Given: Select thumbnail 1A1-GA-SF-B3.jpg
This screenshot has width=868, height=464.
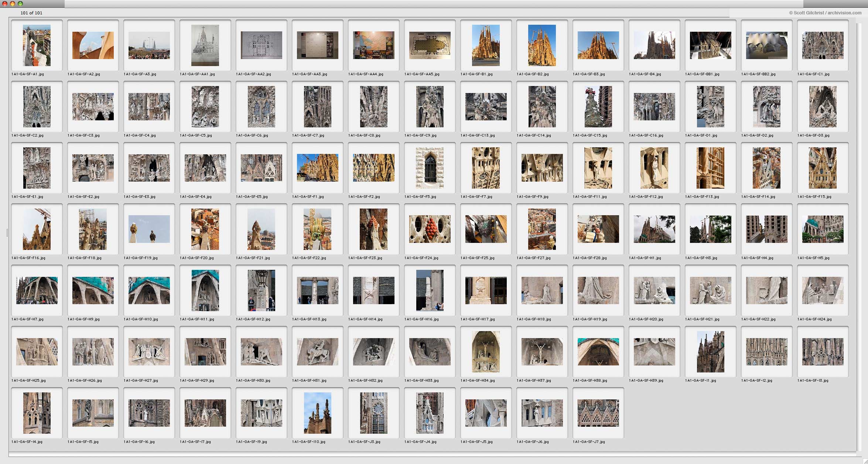Looking at the screenshot, I should point(598,45).
